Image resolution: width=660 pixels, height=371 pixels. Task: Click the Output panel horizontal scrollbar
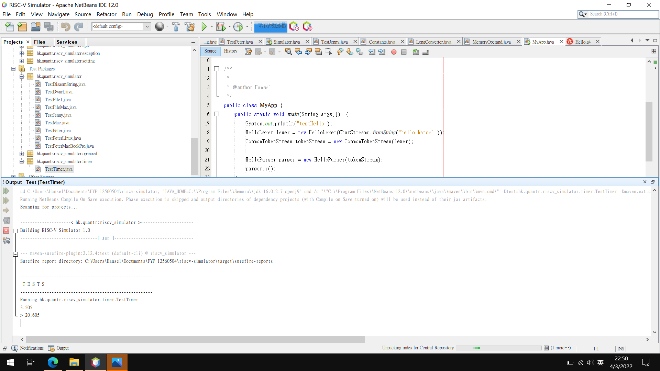(x=195, y=339)
